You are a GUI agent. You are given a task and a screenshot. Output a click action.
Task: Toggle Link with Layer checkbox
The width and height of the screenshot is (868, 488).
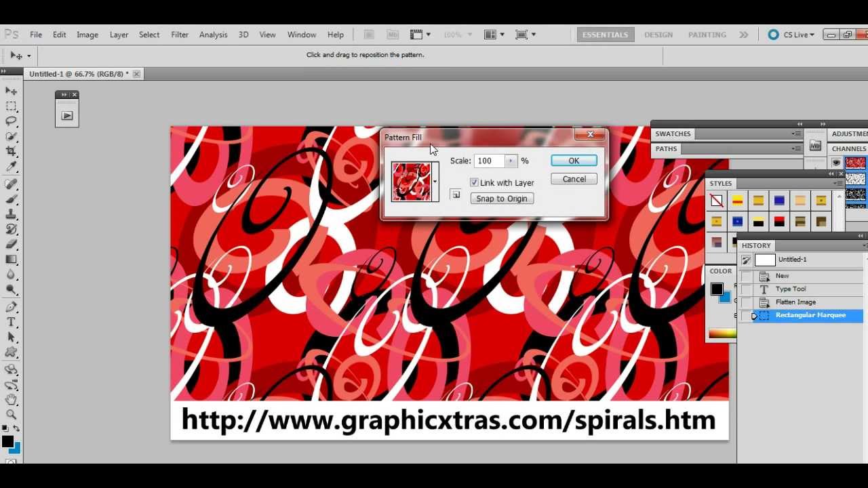coord(474,183)
